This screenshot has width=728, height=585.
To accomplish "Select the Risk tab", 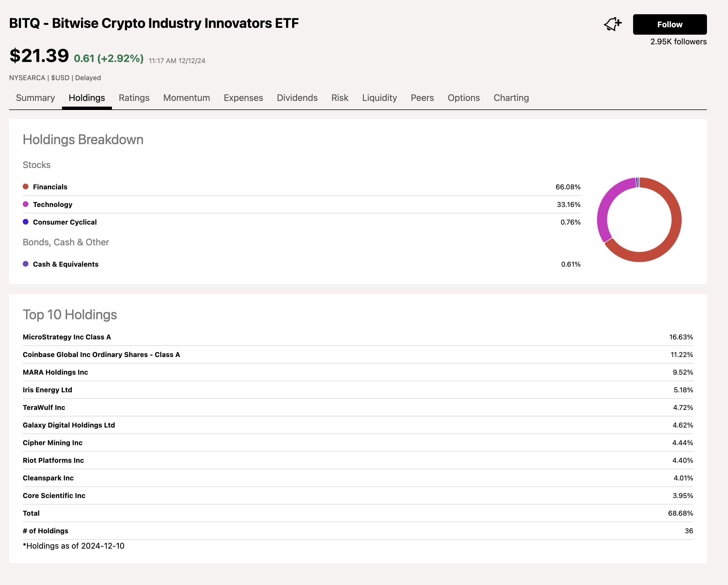I will click(x=339, y=97).
